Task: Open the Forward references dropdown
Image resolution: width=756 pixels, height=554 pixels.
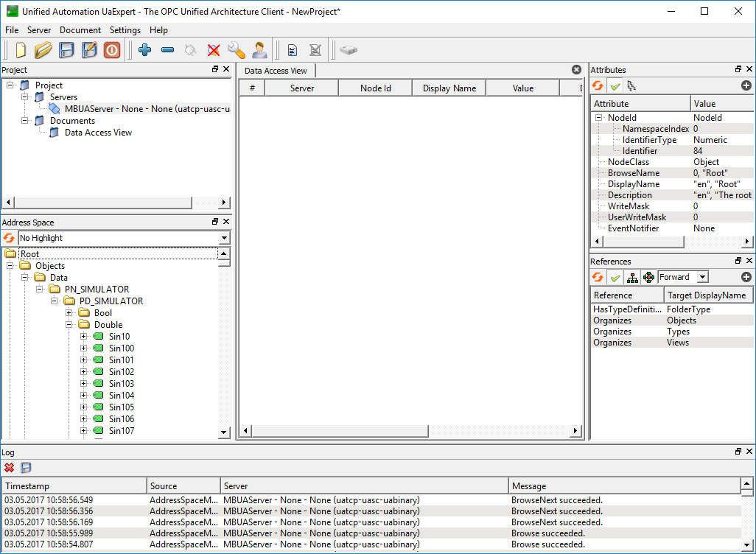Action: [682, 276]
